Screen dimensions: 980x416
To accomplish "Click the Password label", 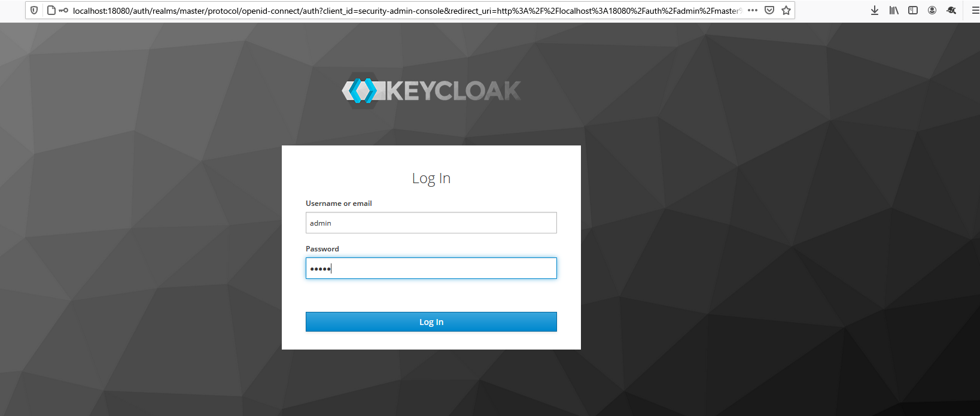I will tap(322, 249).
